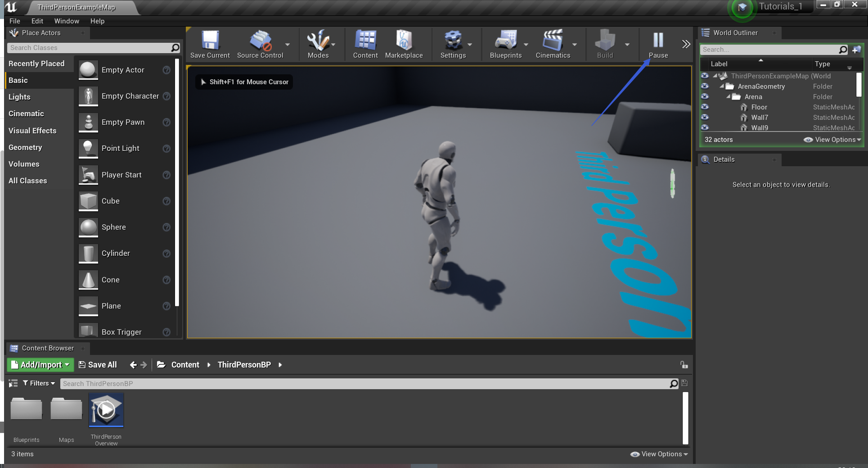Screen dimensions: 868x468
Task: Open Content Browser View Options
Action: coord(659,454)
